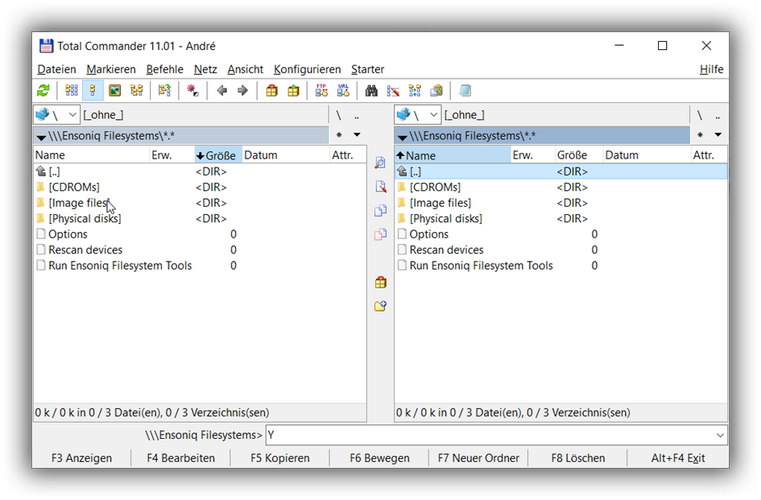
Task: Switch to brief file list view icon
Action: point(71,91)
